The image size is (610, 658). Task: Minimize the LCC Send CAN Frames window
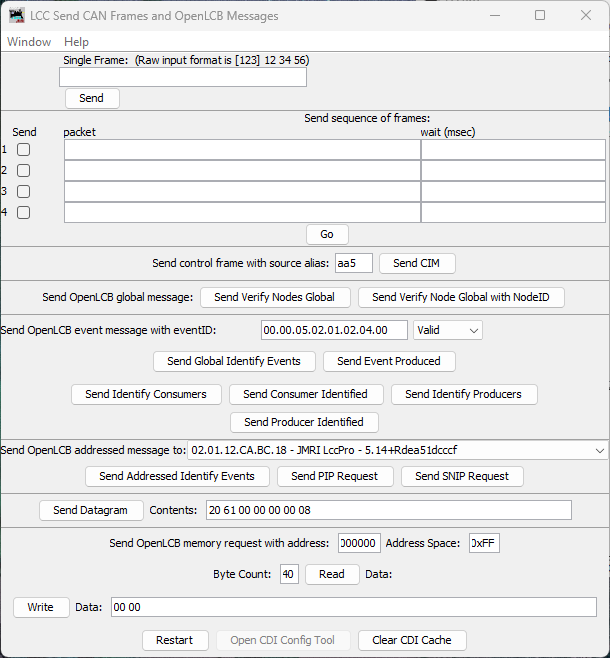[495, 16]
